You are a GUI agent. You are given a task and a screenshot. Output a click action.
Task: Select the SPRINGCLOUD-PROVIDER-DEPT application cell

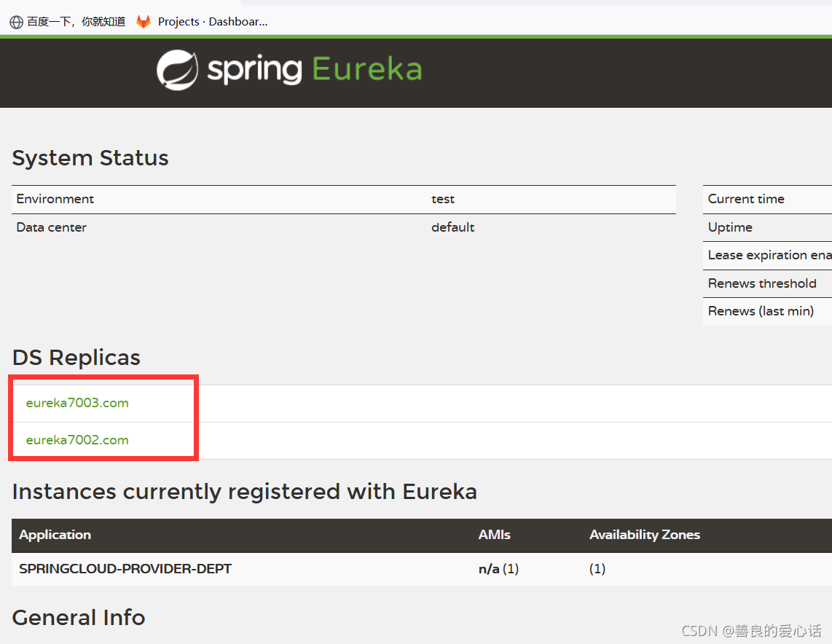coord(125,569)
